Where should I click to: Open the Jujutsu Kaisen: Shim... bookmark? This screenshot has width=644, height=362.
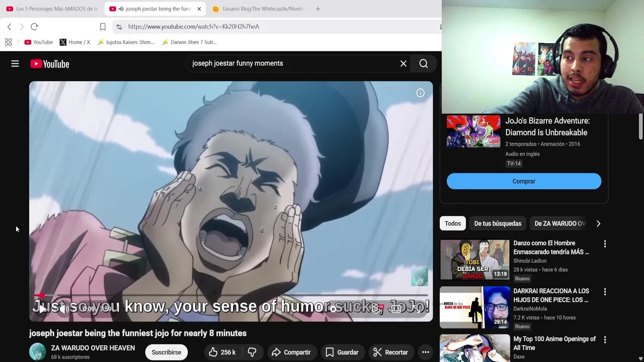coord(126,42)
